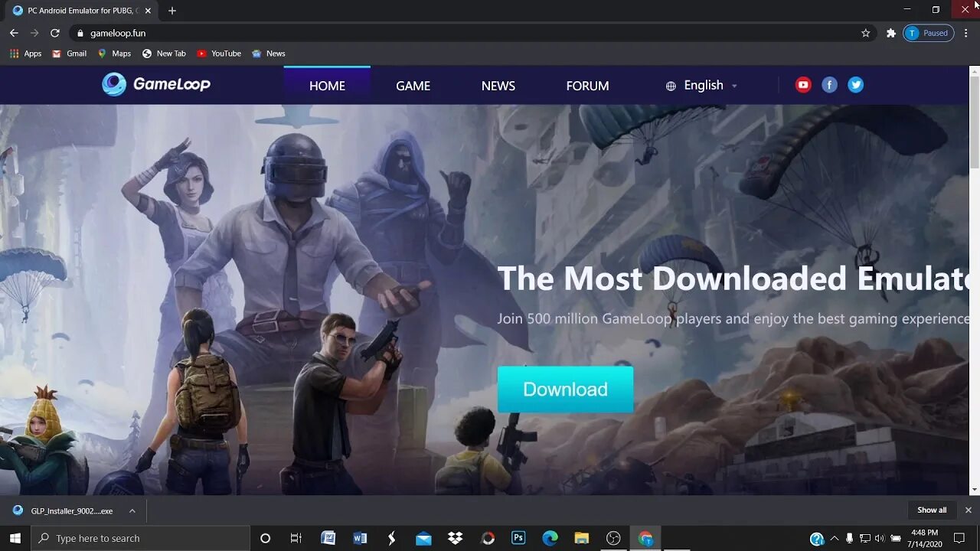Open the GameLoop Twitter icon
The height and width of the screenshot is (551, 980).
[856, 85]
